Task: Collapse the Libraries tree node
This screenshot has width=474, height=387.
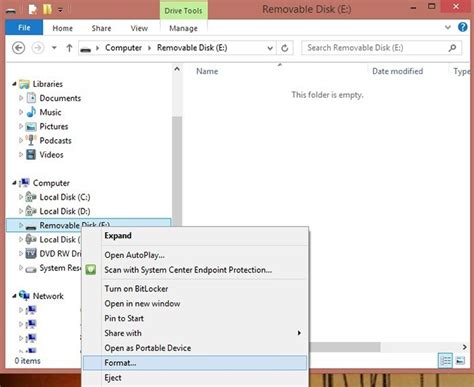Action: [x=14, y=84]
